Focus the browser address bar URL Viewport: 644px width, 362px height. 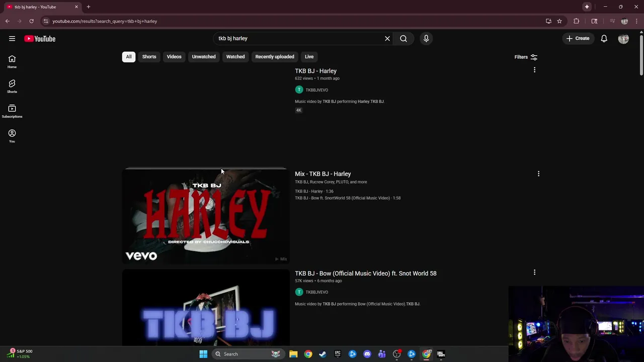pos(105,21)
